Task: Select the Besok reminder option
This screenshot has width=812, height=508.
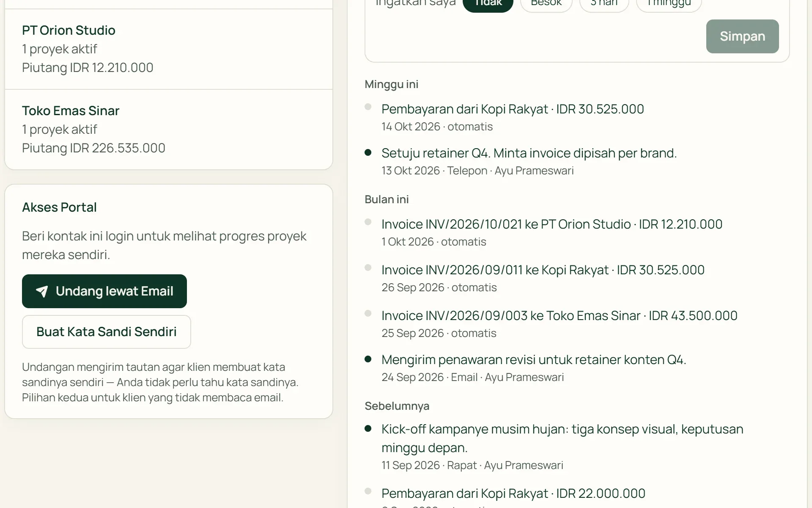Action: 546,4
